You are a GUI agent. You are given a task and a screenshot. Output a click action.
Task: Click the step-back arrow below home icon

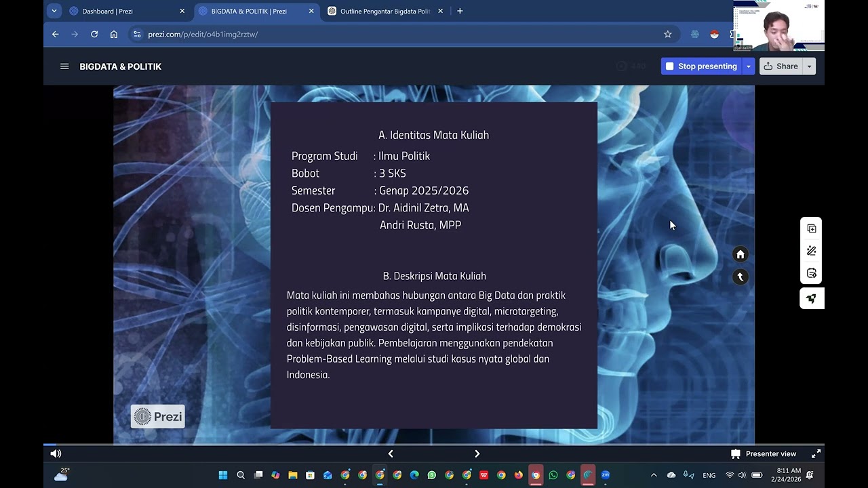click(x=741, y=277)
